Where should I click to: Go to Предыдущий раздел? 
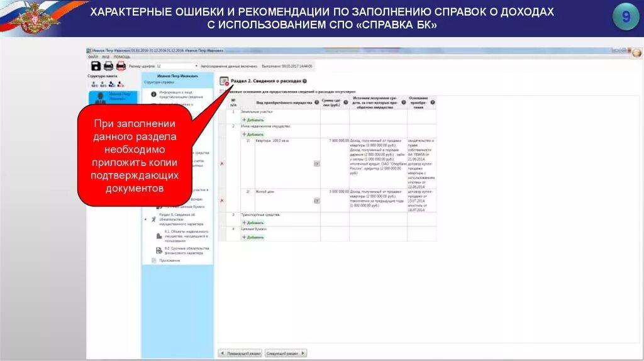coord(240,353)
